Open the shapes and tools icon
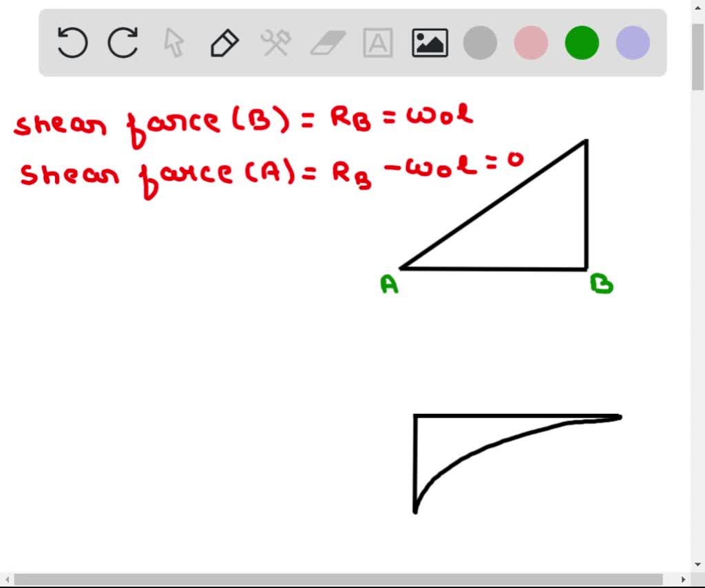Image resolution: width=705 pixels, height=588 pixels. click(275, 42)
